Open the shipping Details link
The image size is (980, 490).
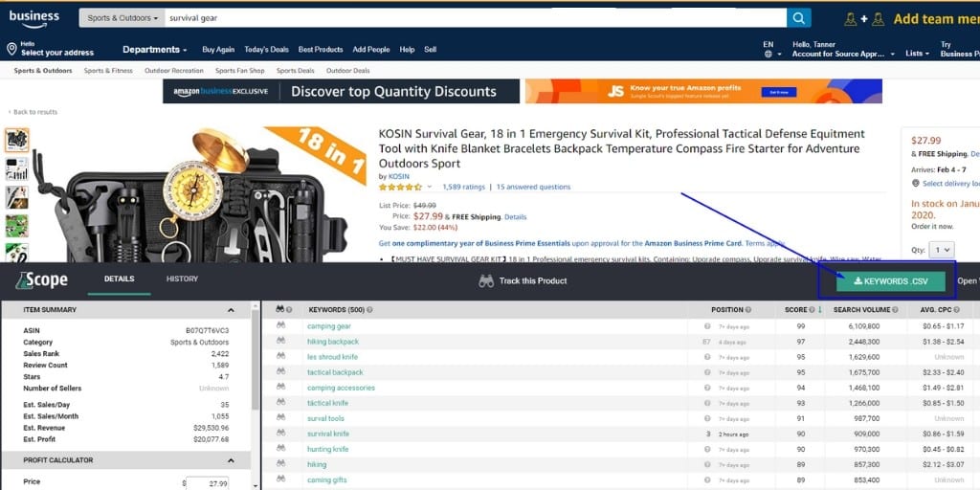click(x=516, y=217)
